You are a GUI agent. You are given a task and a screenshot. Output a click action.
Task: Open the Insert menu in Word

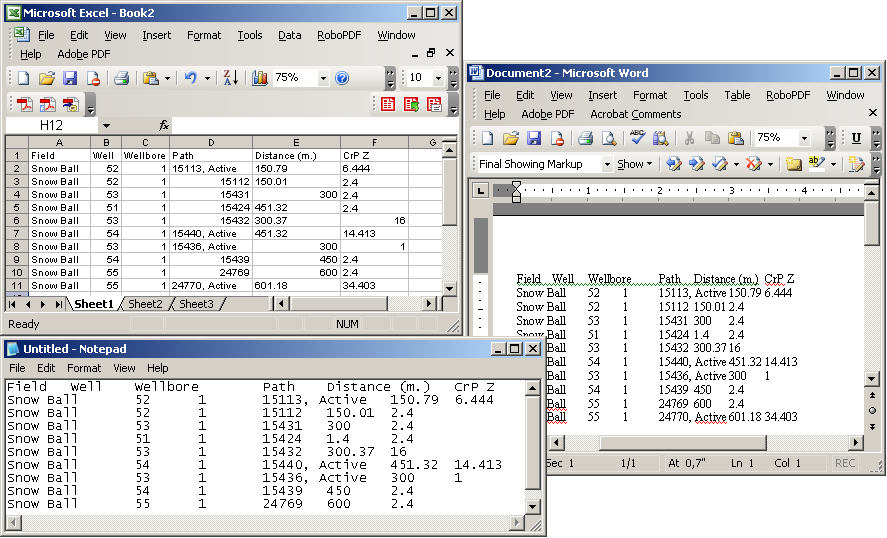[x=602, y=95]
